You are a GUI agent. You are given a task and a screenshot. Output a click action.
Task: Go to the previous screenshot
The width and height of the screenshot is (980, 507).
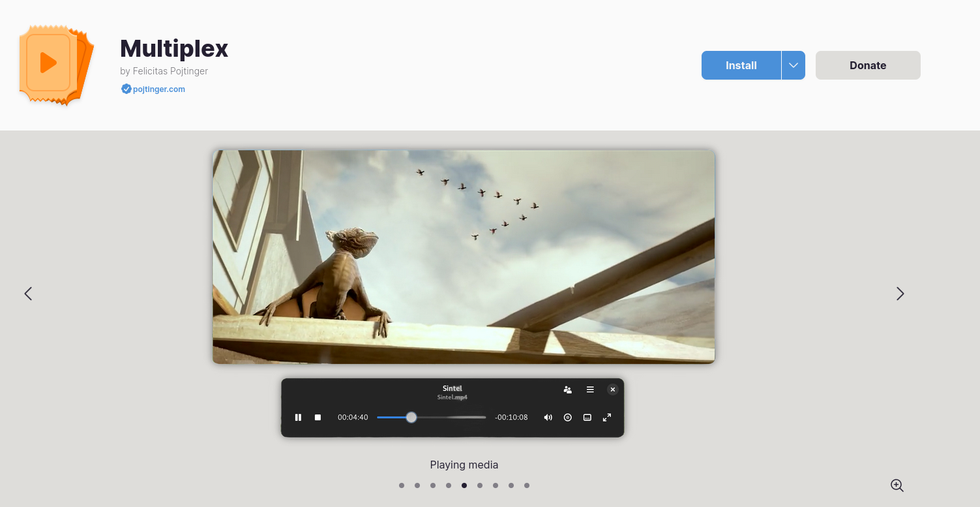pos(28,294)
